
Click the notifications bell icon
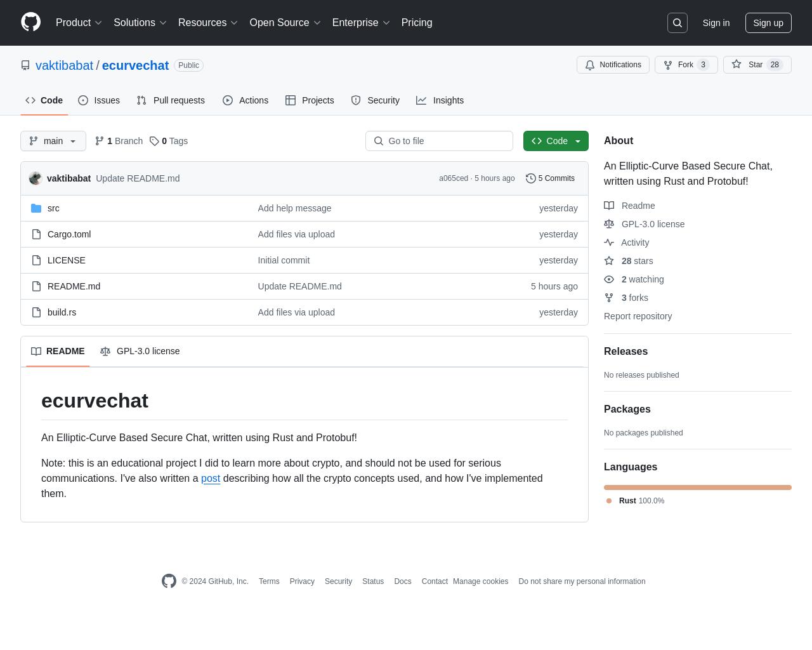[590, 65]
